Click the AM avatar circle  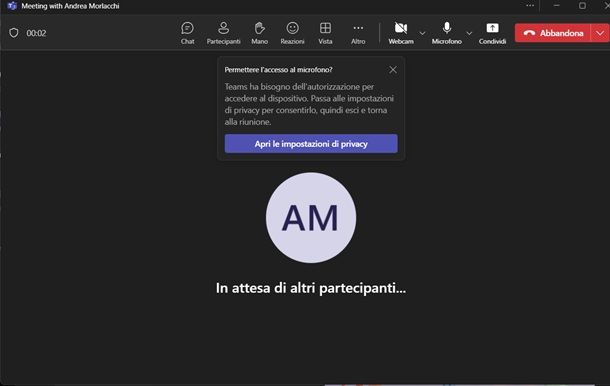click(x=311, y=218)
